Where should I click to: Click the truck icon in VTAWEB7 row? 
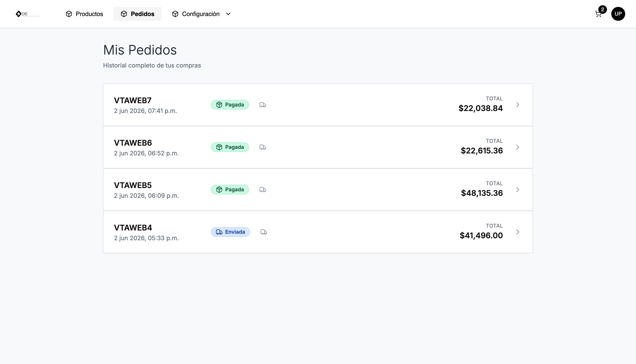tap(263, 105)
